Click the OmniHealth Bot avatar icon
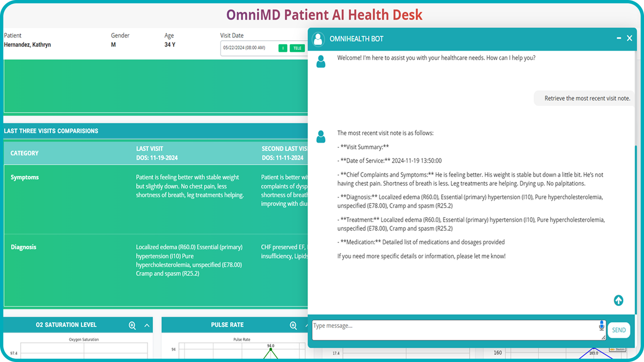This screenshot has width=644, height=362. coord(318,39)
